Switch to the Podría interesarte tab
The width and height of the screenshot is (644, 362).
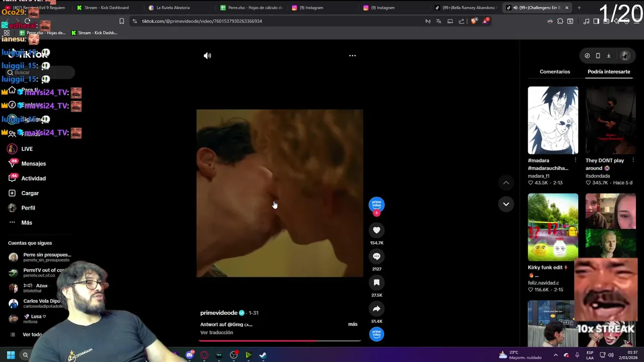point(609,71)
